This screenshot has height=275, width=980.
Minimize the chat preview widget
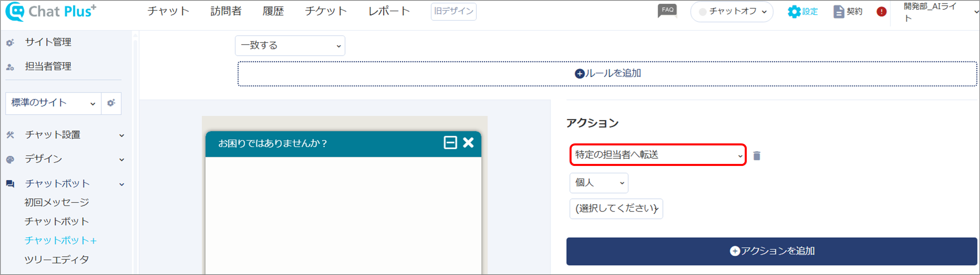click(x=450, y=143)
